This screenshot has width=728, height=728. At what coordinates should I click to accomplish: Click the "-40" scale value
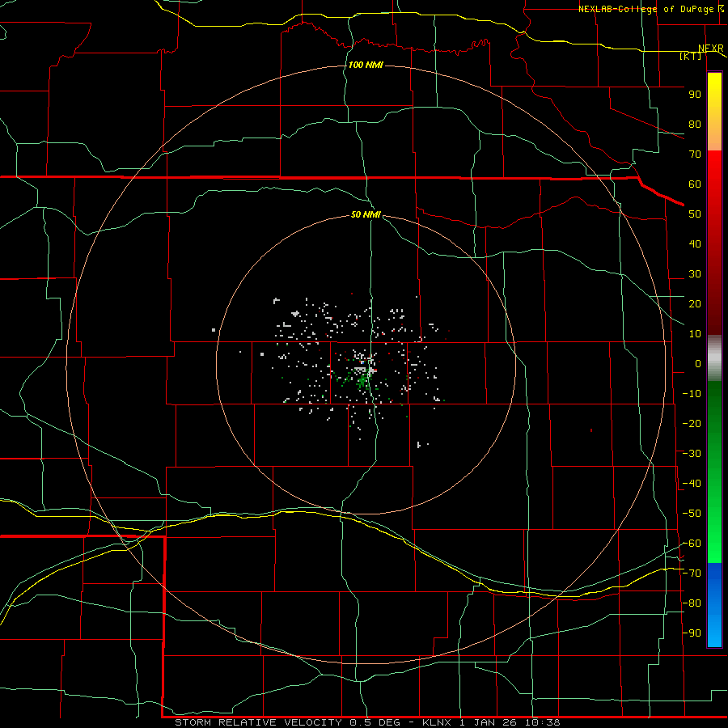coord(692,484)
